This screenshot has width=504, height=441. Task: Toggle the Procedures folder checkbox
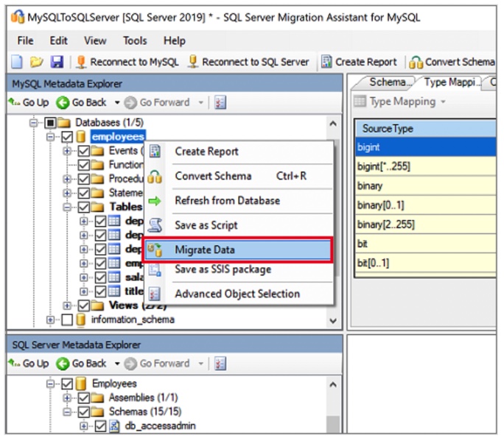(83, 179)
